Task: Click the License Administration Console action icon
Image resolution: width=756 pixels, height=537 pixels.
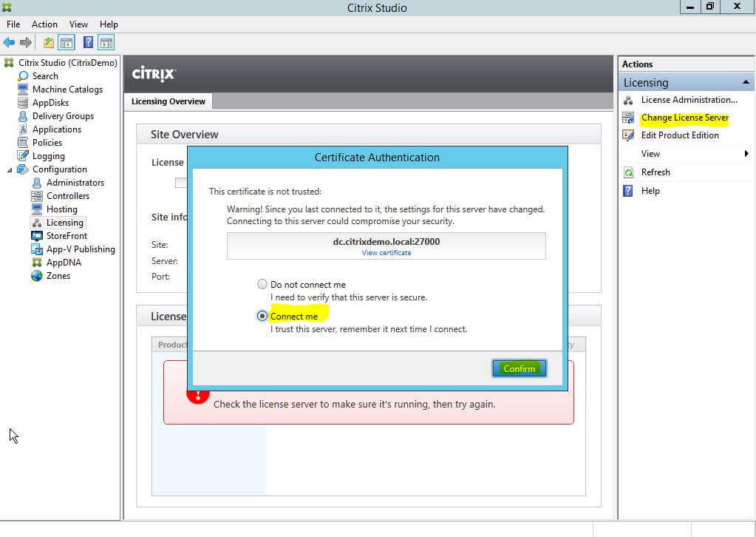Action: coord(628,100)
